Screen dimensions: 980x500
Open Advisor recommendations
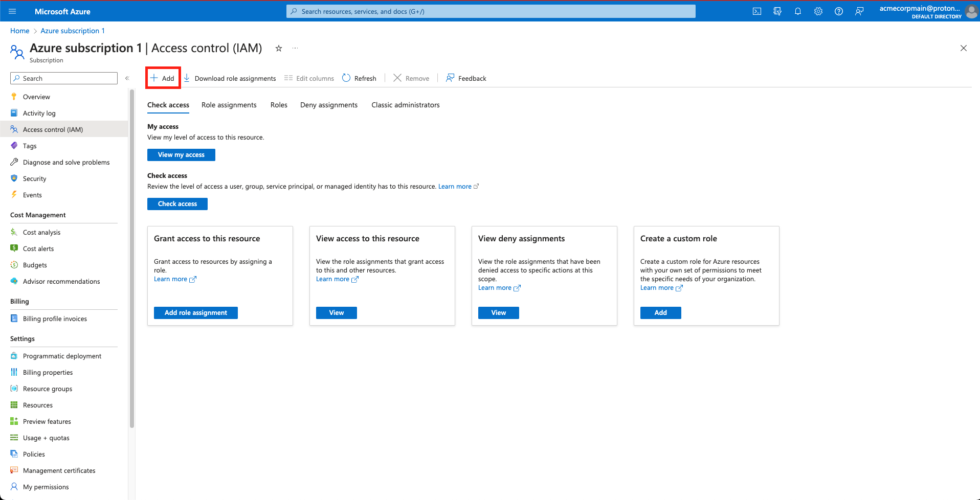point(64,281)
